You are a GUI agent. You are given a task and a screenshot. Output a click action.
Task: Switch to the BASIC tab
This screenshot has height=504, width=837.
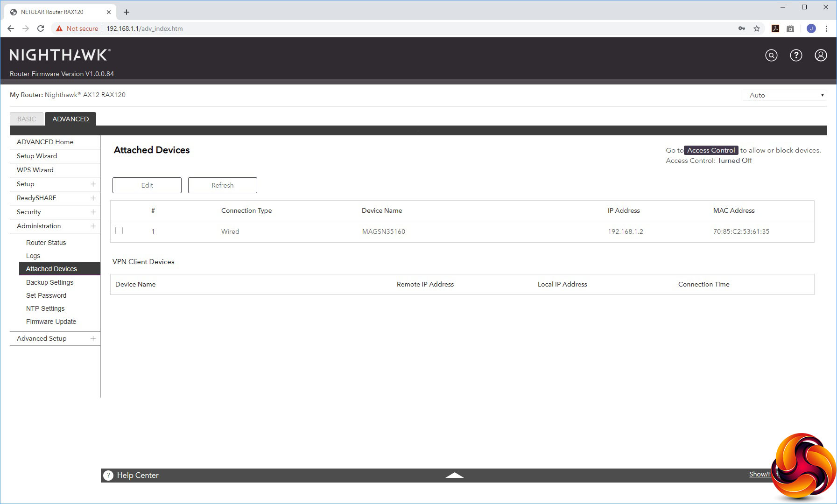27,119
